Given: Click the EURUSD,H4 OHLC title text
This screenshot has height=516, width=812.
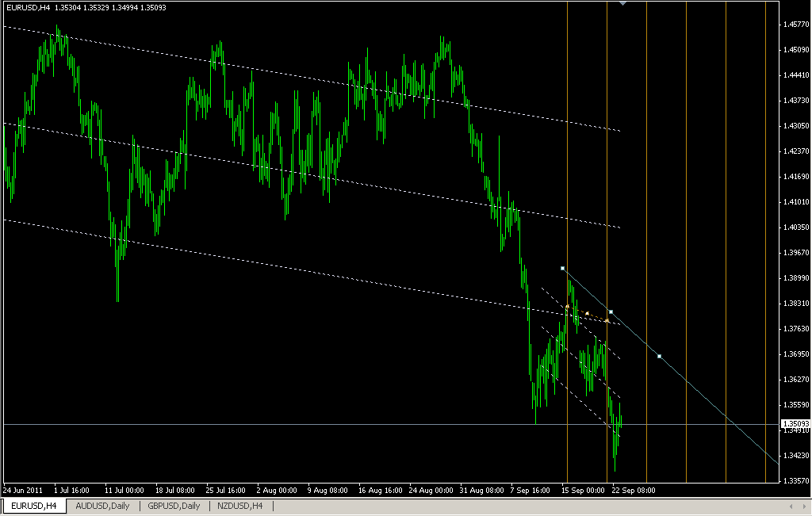Looking at the screenshot, I should (86, 8).
